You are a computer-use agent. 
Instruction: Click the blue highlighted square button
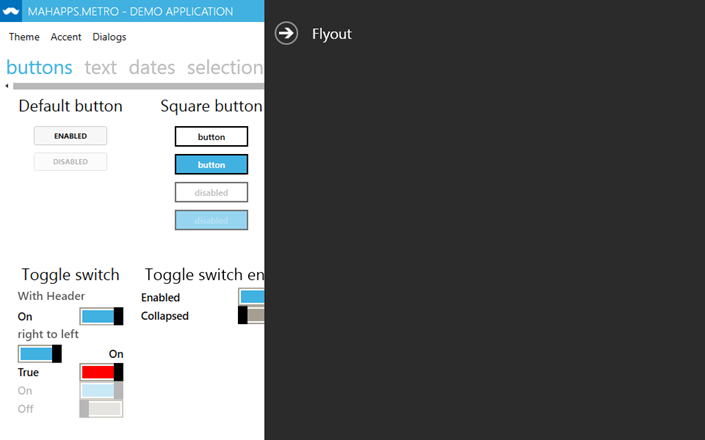(x=211, y=164)
